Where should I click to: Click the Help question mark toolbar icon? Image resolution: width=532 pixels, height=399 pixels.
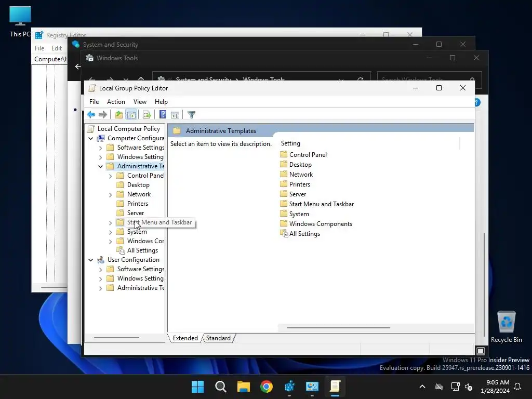(163, 115)
